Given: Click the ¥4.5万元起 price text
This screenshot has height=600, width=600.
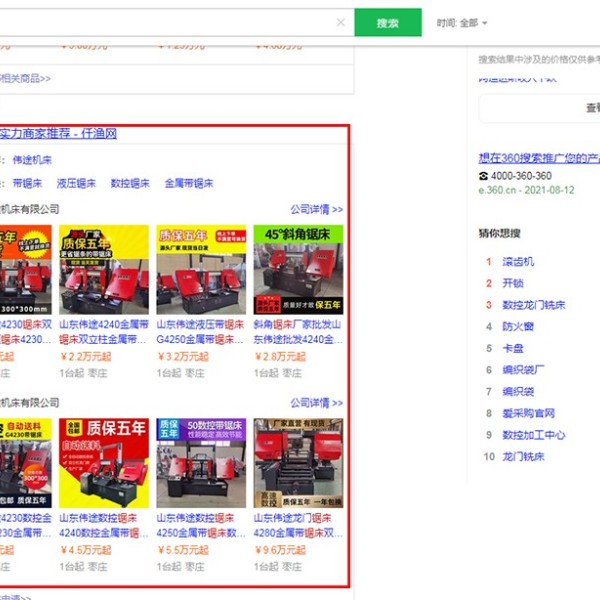Looking at the screenshot, I should (x=86, y=550).
